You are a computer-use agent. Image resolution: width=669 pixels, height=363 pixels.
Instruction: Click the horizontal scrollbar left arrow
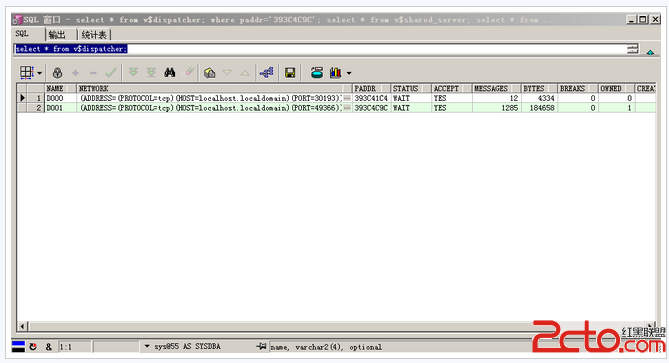coord(23,326)
